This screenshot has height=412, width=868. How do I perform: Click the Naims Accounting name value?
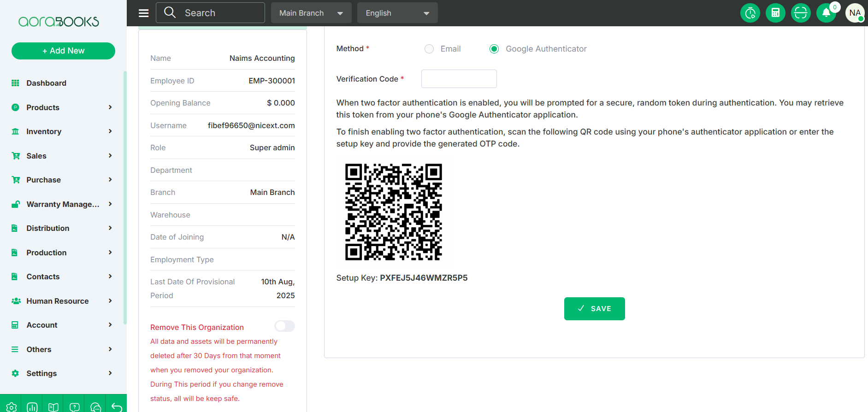click(262, 58)
